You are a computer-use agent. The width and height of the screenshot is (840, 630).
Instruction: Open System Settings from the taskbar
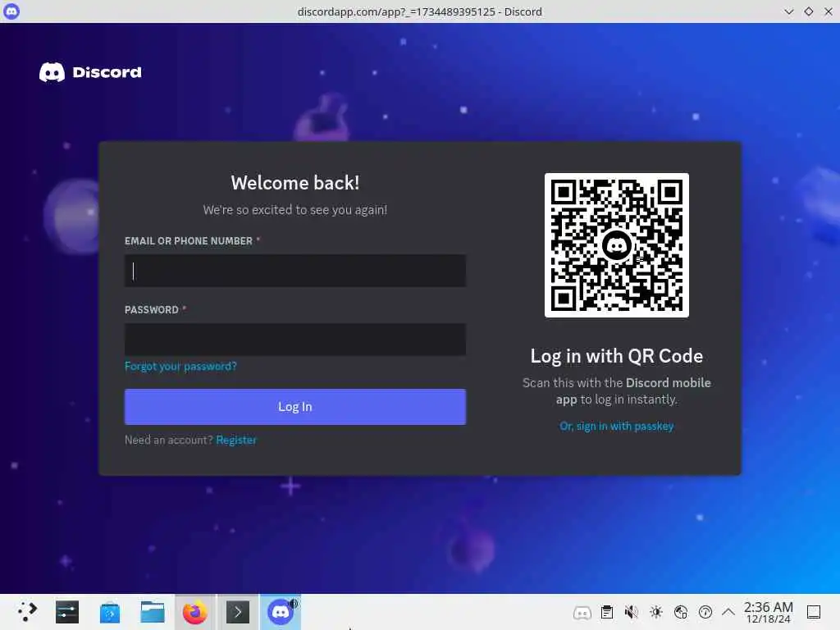[67, 612]
